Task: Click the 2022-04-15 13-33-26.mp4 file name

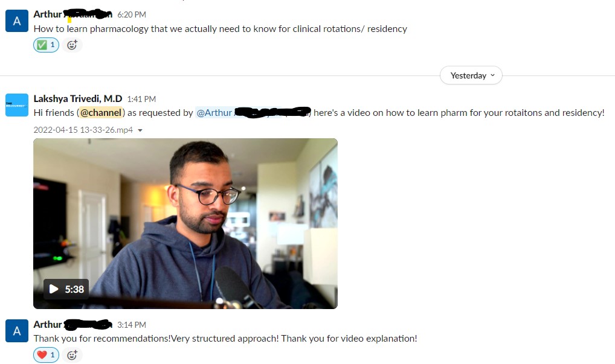Action: [83, 130]
